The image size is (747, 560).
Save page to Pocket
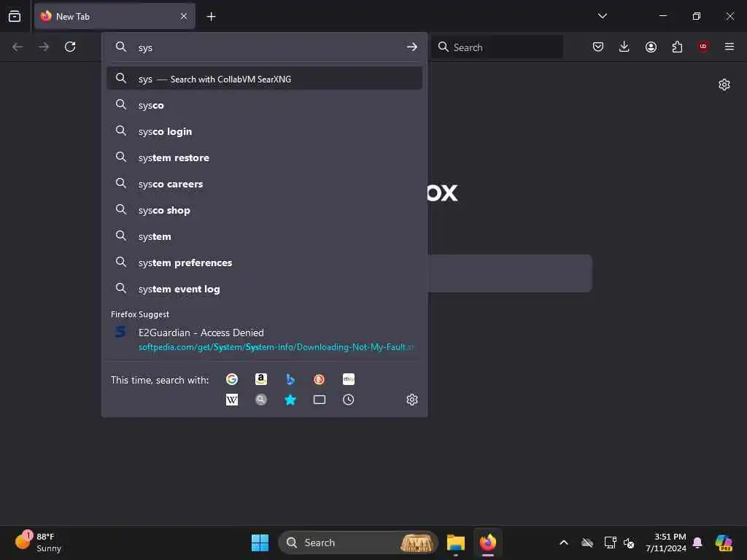(598, 47)
